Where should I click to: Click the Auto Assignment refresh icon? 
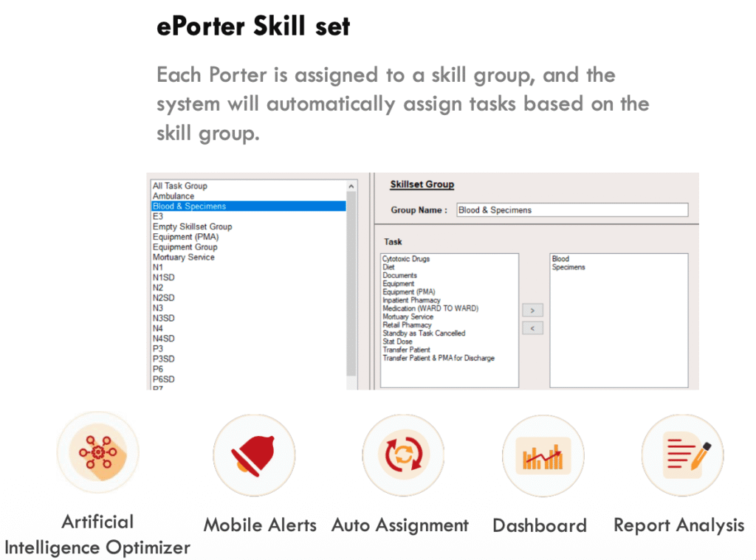(x=402, y=454)
